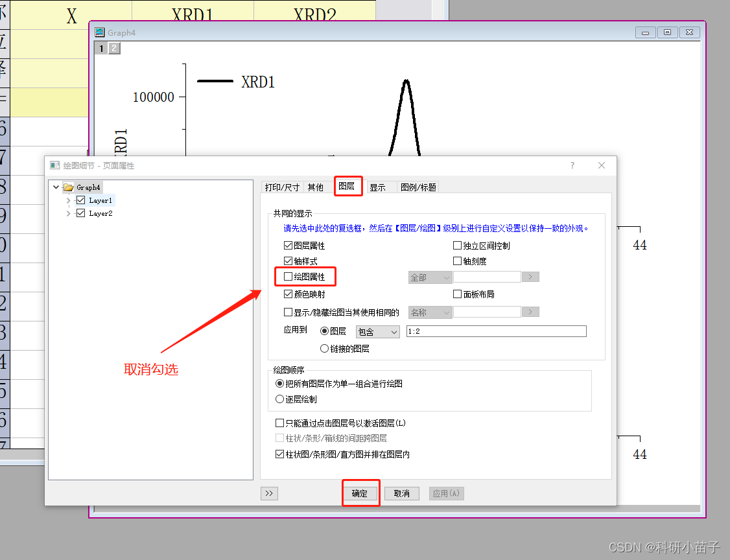Open the 显示 tab
The image size is (730, 560).
click(377, 187)
